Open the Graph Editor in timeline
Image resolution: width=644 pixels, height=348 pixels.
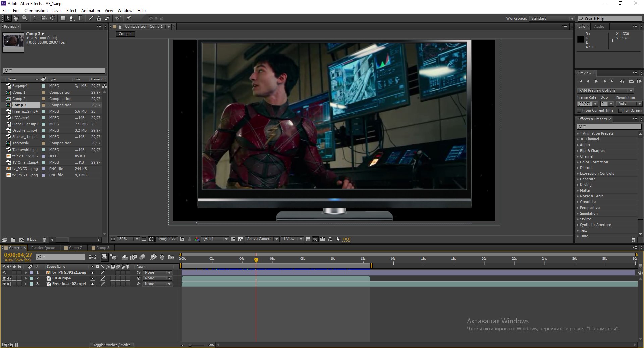pos(171,257)
